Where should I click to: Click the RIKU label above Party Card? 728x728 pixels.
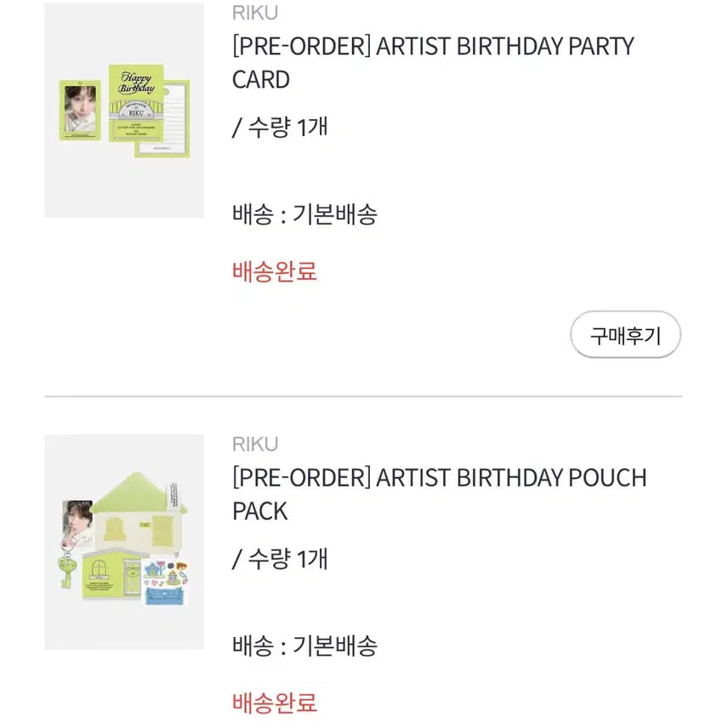pyautogui.click(x=254, y=13)
